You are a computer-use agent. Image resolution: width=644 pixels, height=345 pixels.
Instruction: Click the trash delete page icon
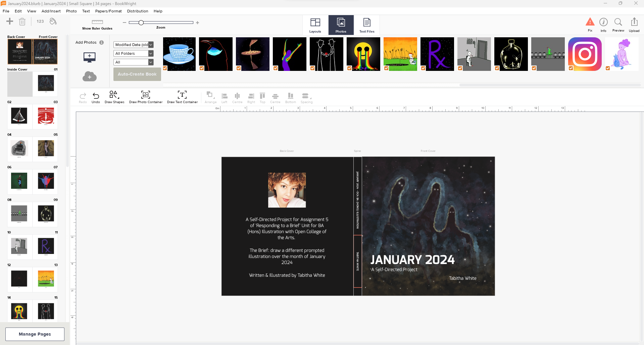coord(22,22)
